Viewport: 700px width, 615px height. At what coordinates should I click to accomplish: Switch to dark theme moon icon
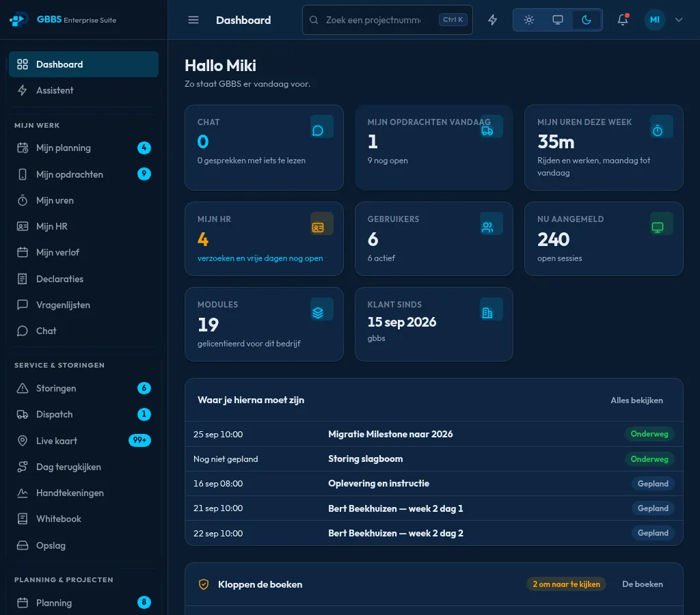tap(587, 20)
